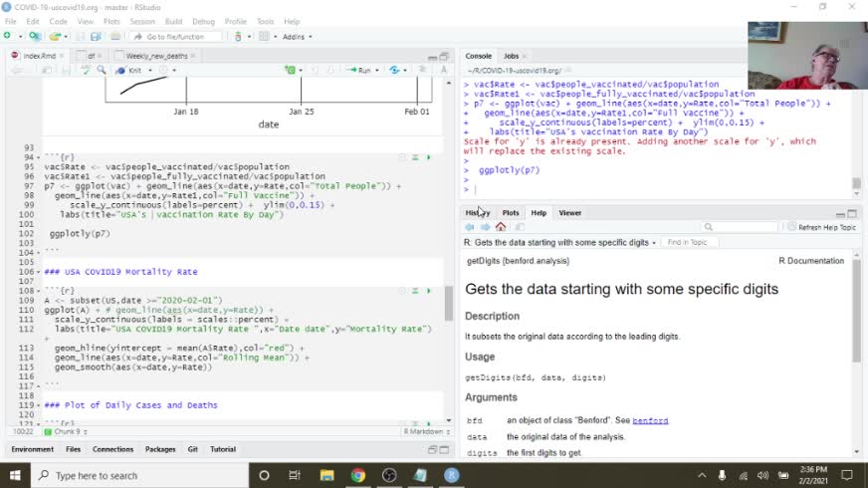Open the Addins dropdown
This screenshot has height=488, width=868.
click(x=298, y=37)
